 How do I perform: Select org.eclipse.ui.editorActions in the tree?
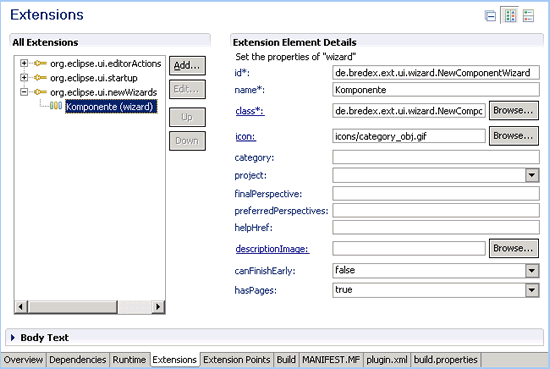coord(106,63)
